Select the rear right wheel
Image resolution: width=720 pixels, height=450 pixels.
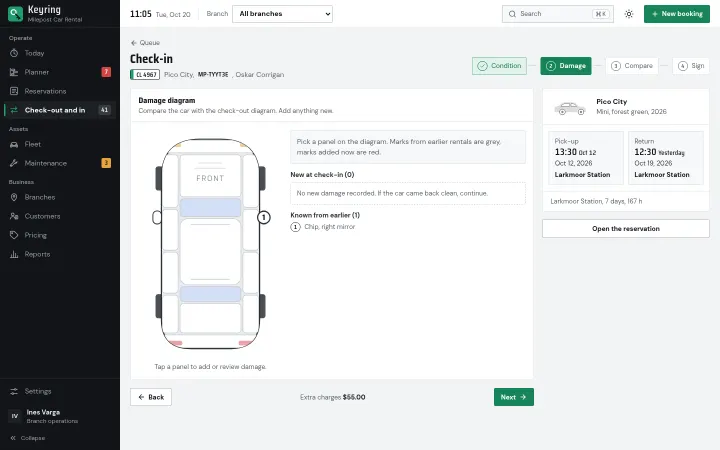(x=262, y=306)
